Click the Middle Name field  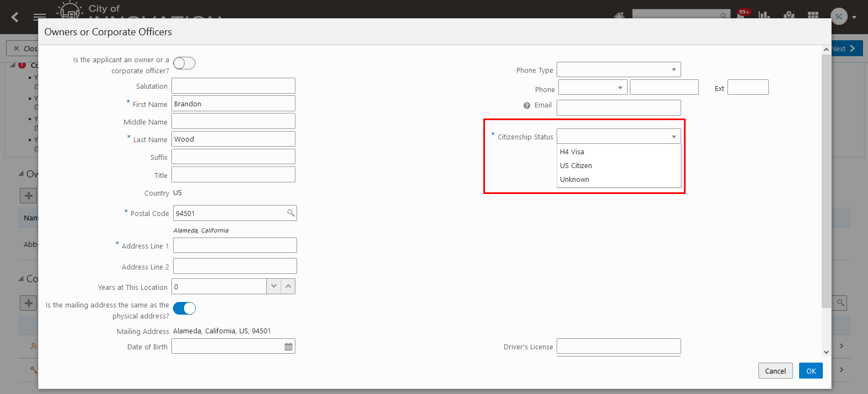click(233, 121)
